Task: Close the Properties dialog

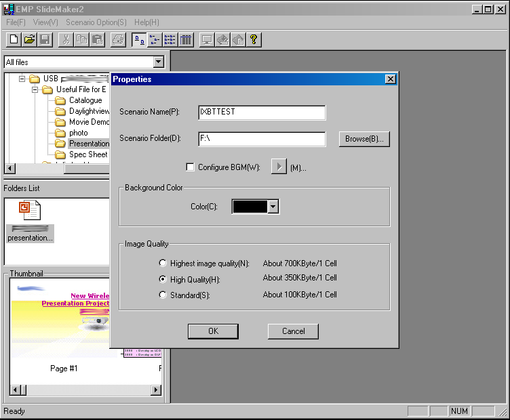Action: pyautogui.click(x=391, y=79)
